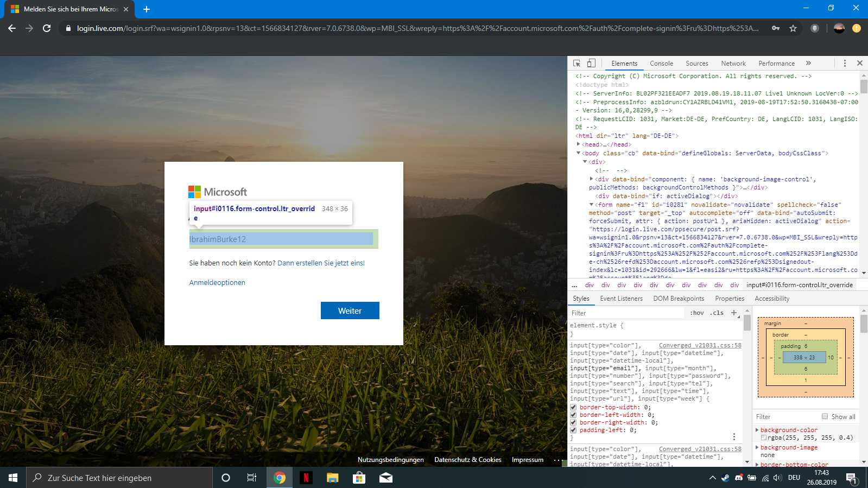The width and height of the screenshot is (868, 488).
Task: Click the yellow Chrome update indicator
Action: pyautogui.click(x=857, y=28)
